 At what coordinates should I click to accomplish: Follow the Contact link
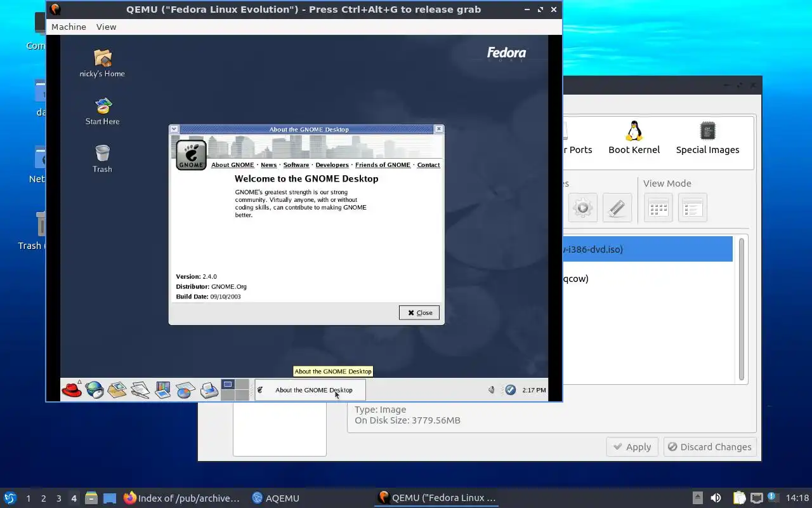tap(428, 165)
